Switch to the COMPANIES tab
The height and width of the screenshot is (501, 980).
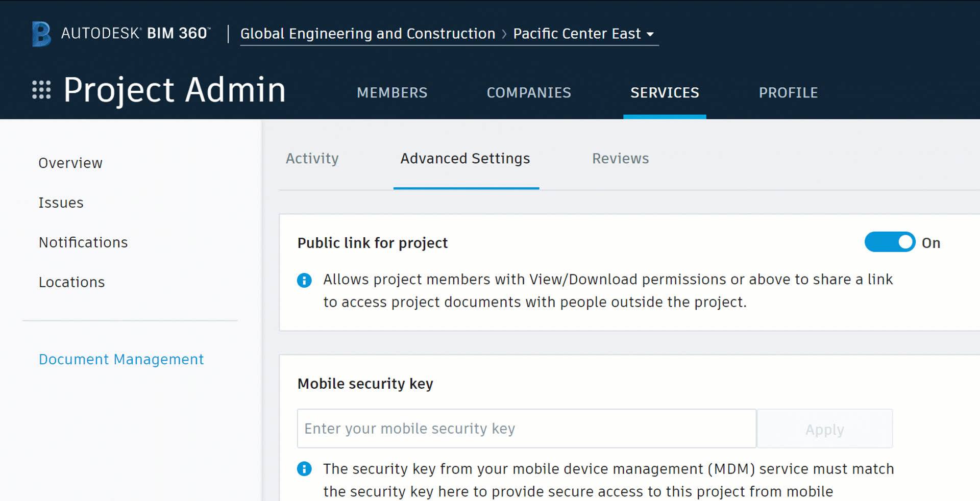click(x=529, y=93)
